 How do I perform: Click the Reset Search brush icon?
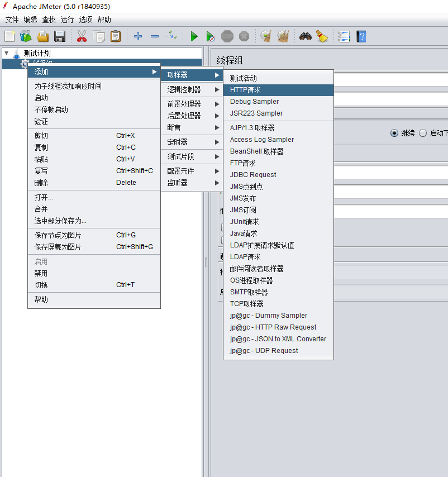tap(322, 36)
